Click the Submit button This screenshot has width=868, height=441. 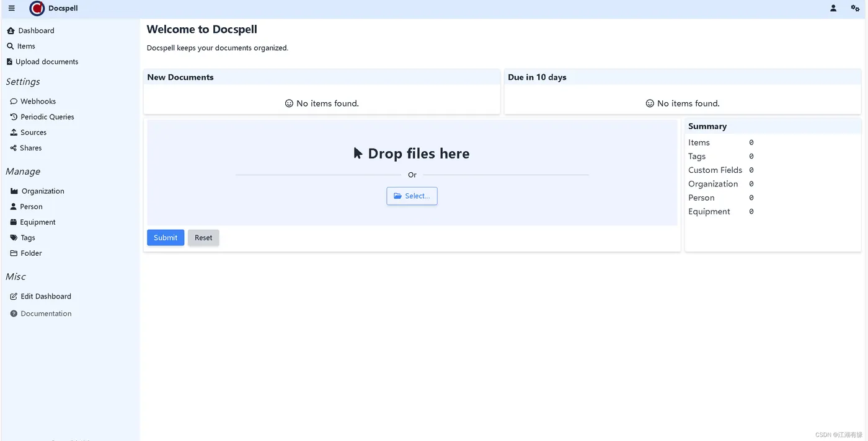tap(166, 238)
